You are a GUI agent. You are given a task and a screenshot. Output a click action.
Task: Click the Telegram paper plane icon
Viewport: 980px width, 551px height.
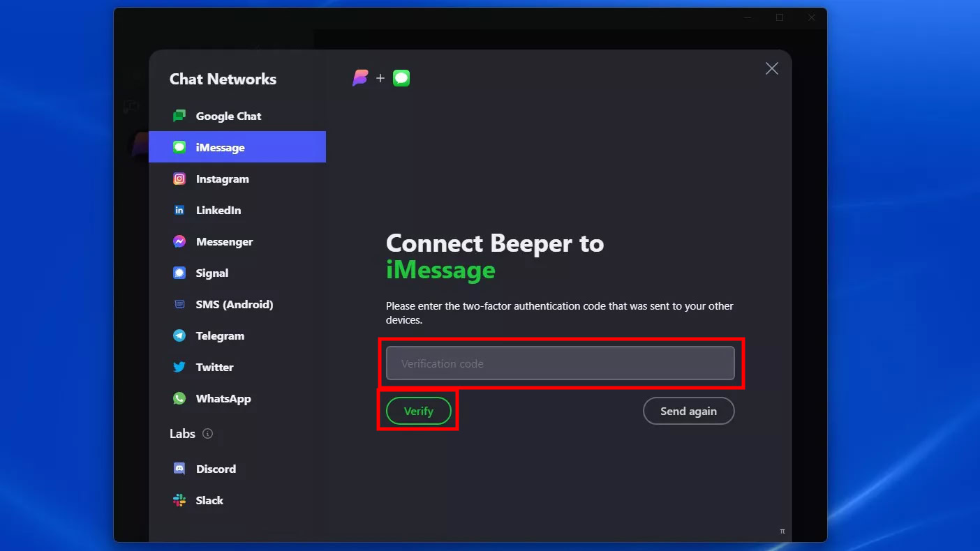tap(179, 335)
